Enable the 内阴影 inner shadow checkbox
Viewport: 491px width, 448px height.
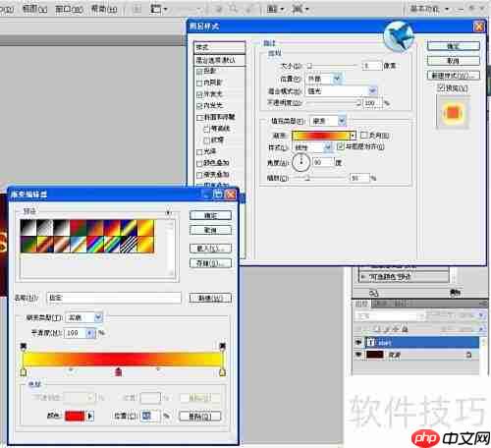pos(199,84)
